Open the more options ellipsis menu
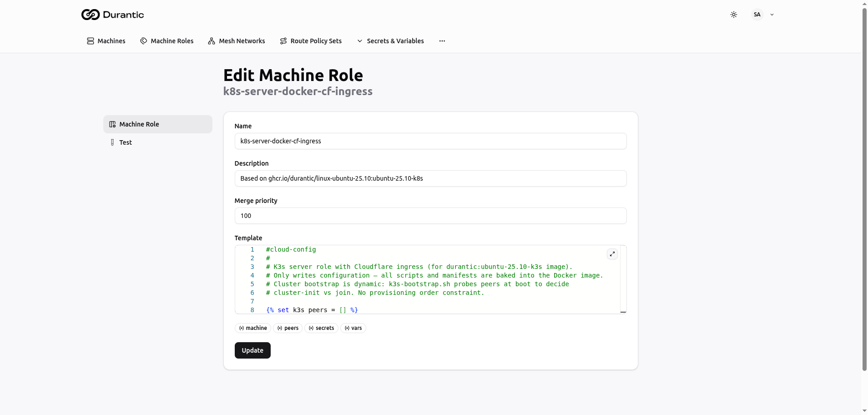Image resolution: width=868 pixels, height=415 pixels. pyautogui.click(x=442, y=41)
